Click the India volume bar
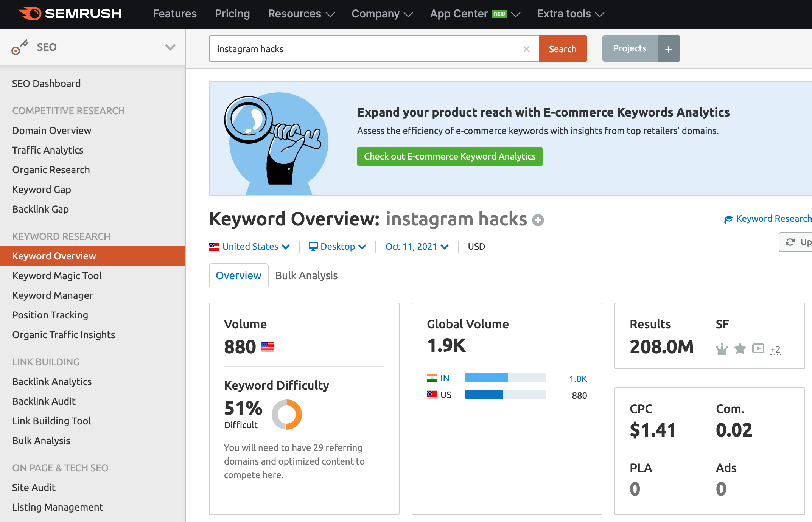 (x=505, y=378)
